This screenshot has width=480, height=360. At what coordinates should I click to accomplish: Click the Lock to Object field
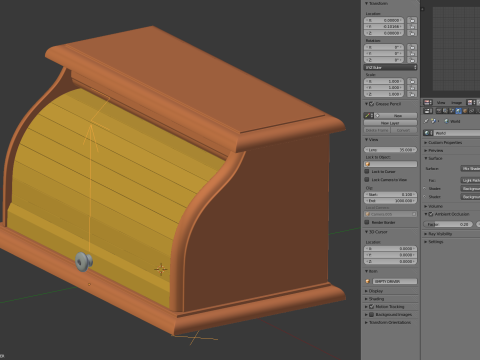point(390,164)
